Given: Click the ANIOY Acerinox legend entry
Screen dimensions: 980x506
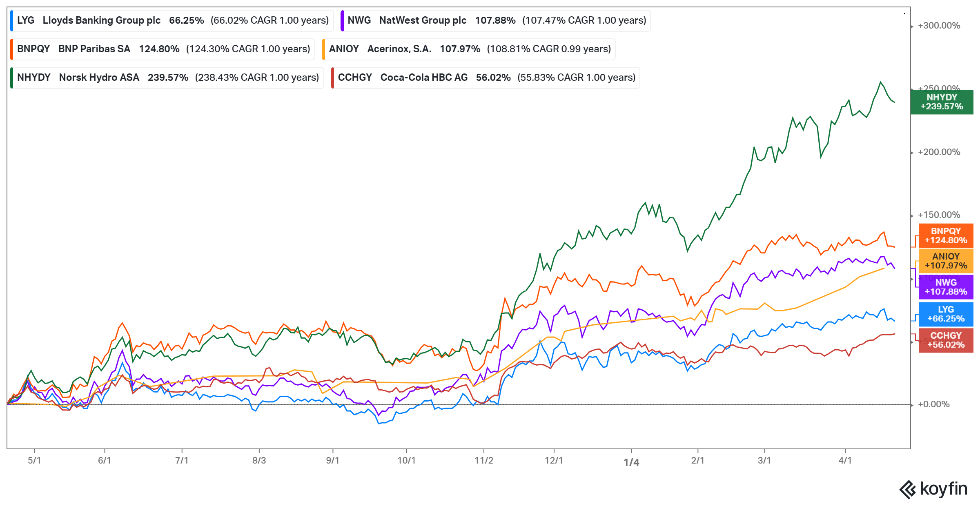Looking at the screenshot, I should (x=469, y=49).
